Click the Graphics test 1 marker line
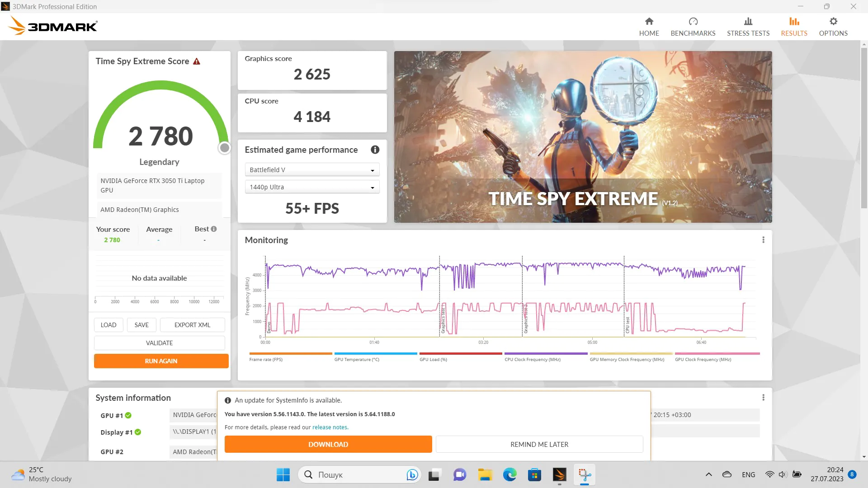 pos(439,296)
